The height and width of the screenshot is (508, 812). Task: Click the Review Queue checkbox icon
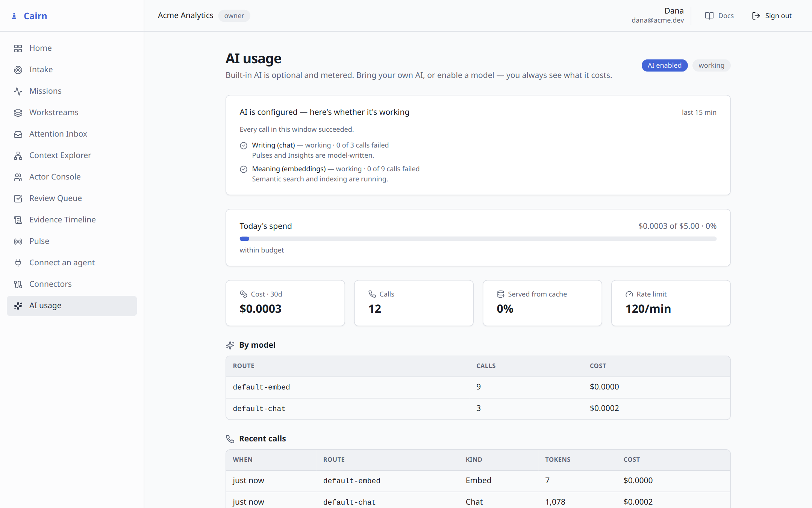tap(18, 199)
